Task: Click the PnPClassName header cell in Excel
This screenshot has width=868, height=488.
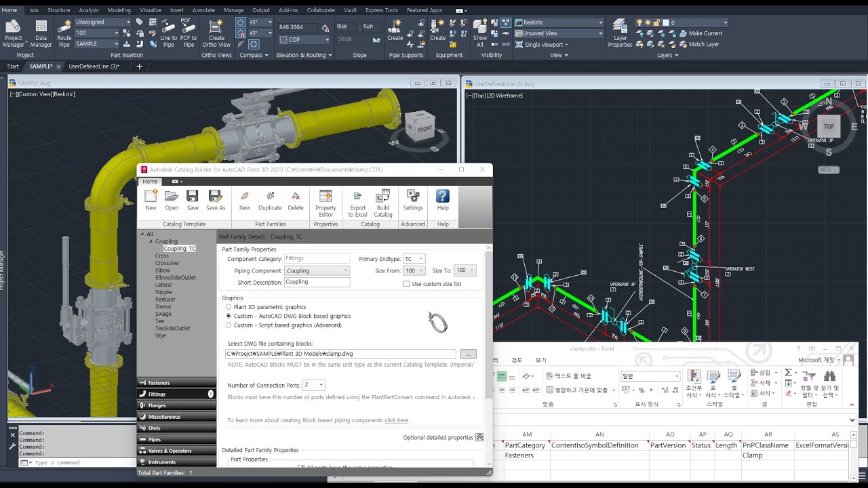Action: [768, 445]
